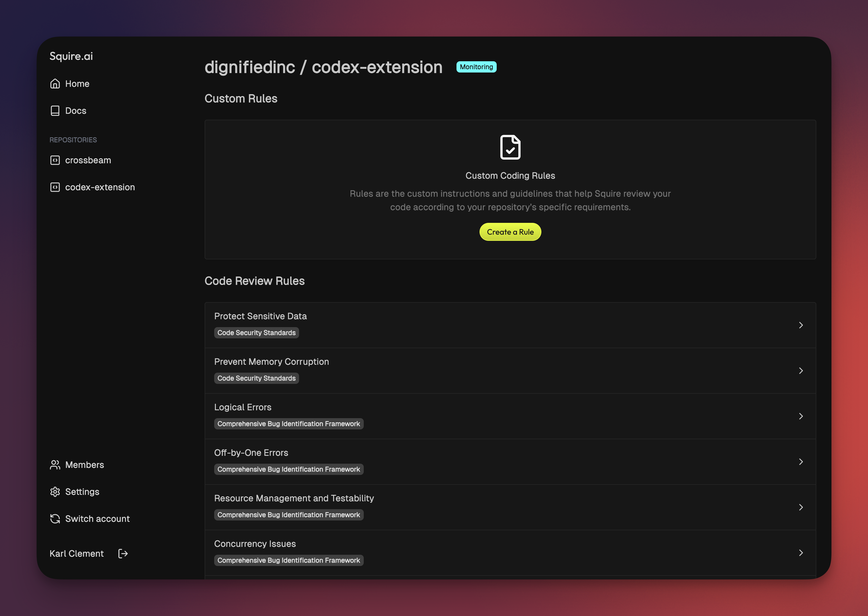Click the Members people icon

(x=55, y=465)
